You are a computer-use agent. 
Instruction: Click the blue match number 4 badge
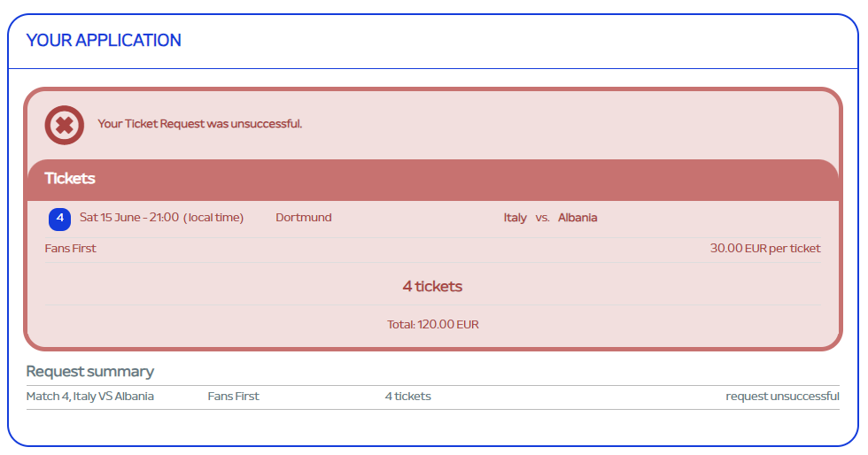click(x=59, y=218)
